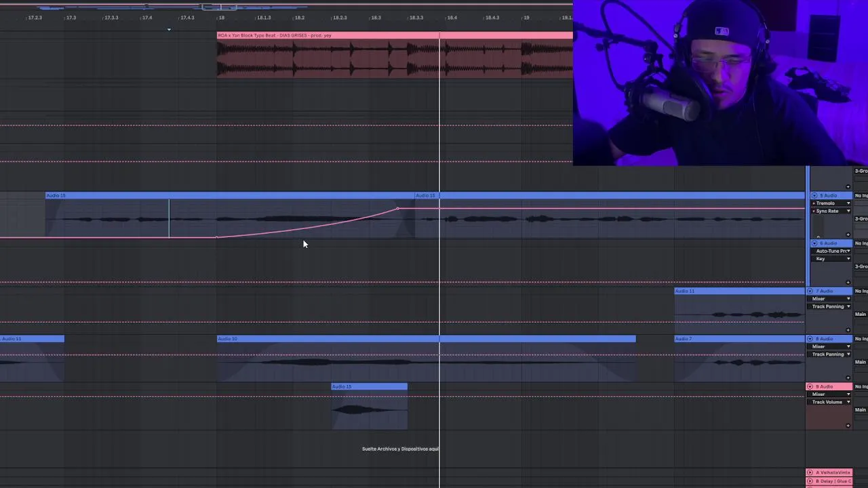The height and width of the screenshot is (488, 868).
Task: Add automation lane on 8 Audio track
Action: pos(848,378)
